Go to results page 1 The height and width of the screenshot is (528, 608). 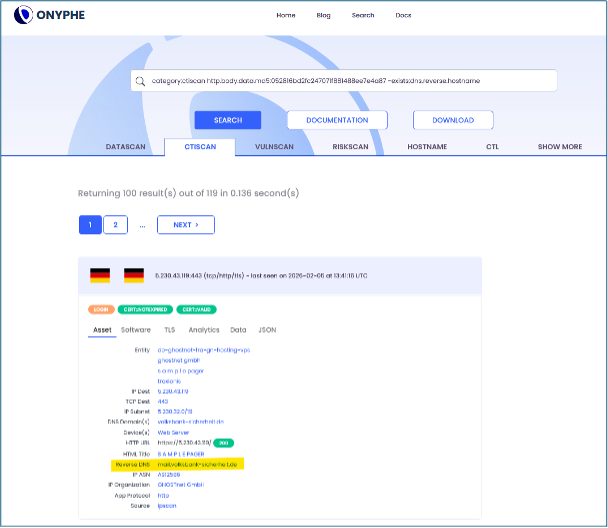click(90, 225)
